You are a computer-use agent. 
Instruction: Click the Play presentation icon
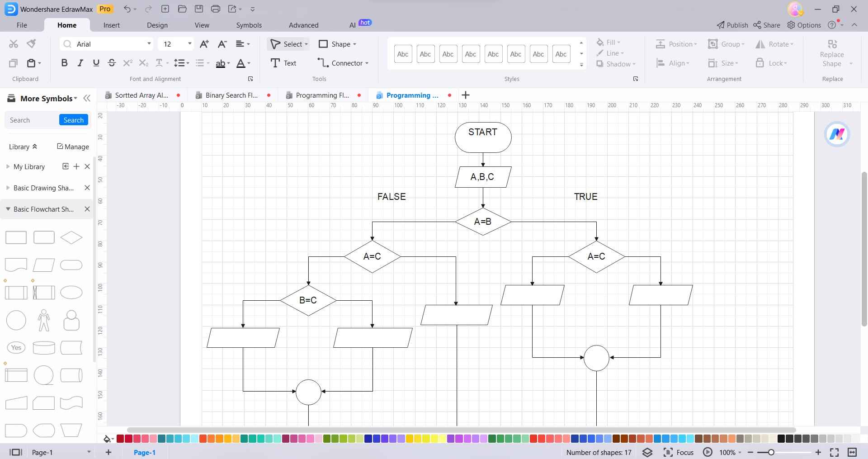click(x=708, y=452)
